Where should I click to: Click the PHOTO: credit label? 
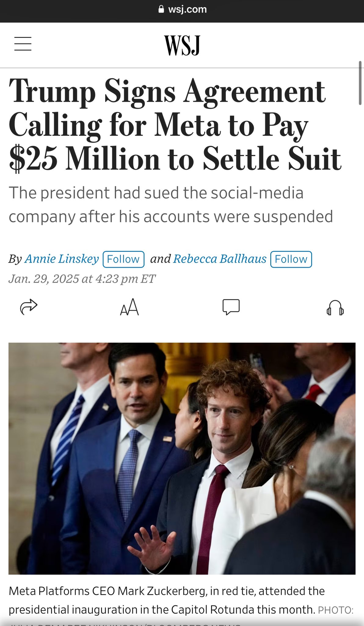point(335,610)
